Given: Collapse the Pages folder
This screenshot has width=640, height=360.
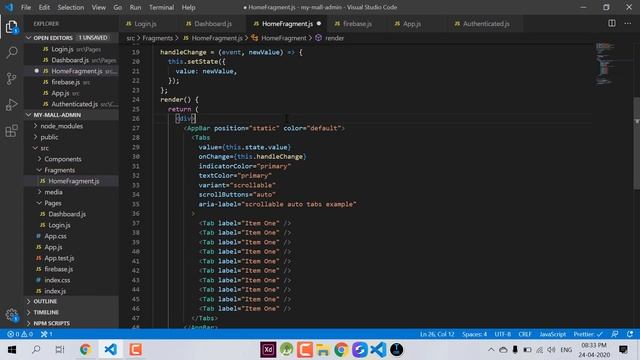Looking at the screenshot, I should (x=40, y=203).
